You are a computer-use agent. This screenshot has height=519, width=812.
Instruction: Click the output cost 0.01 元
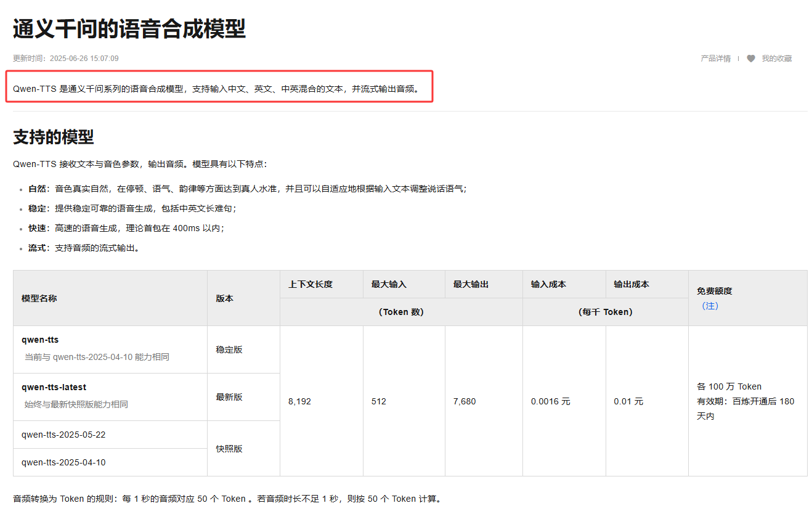pos(628,401)
